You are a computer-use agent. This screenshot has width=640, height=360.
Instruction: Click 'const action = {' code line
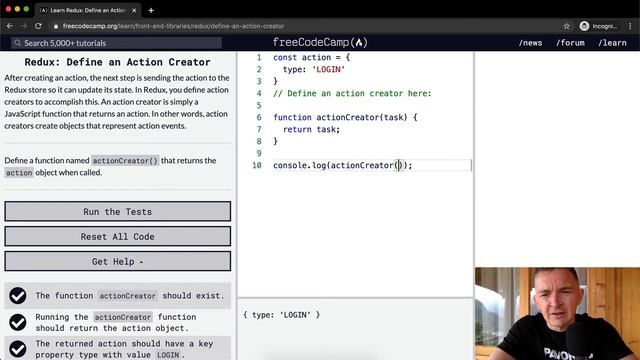click(311, 58)
